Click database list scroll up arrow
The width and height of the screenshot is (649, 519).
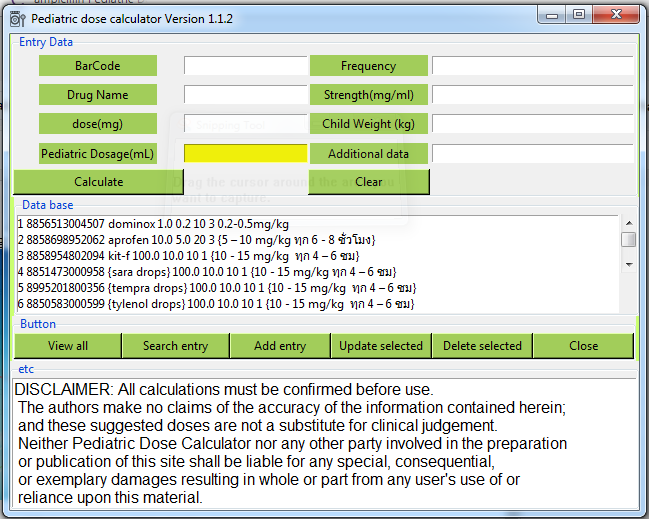[x=629, y=223]
